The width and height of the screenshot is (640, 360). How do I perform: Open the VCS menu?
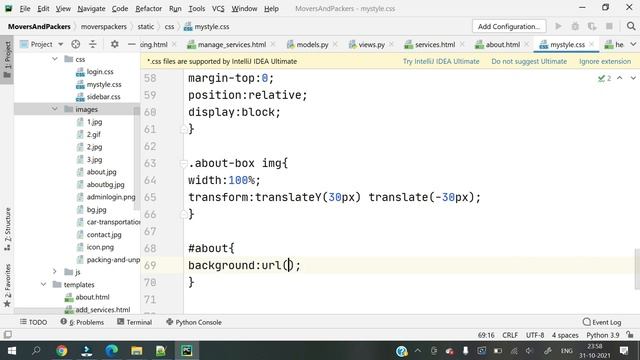point(218,8)
